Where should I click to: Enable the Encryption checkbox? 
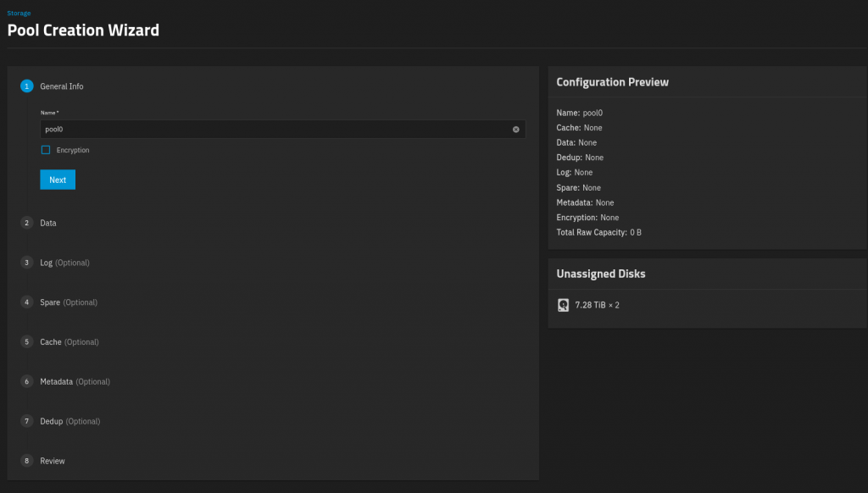tap(46, 150)
